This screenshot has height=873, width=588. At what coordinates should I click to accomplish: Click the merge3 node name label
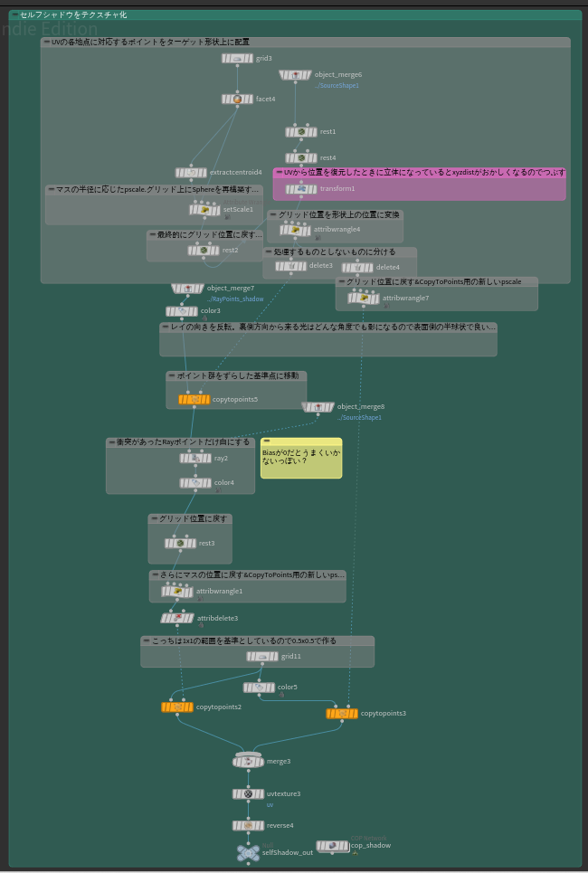point(279,762)
